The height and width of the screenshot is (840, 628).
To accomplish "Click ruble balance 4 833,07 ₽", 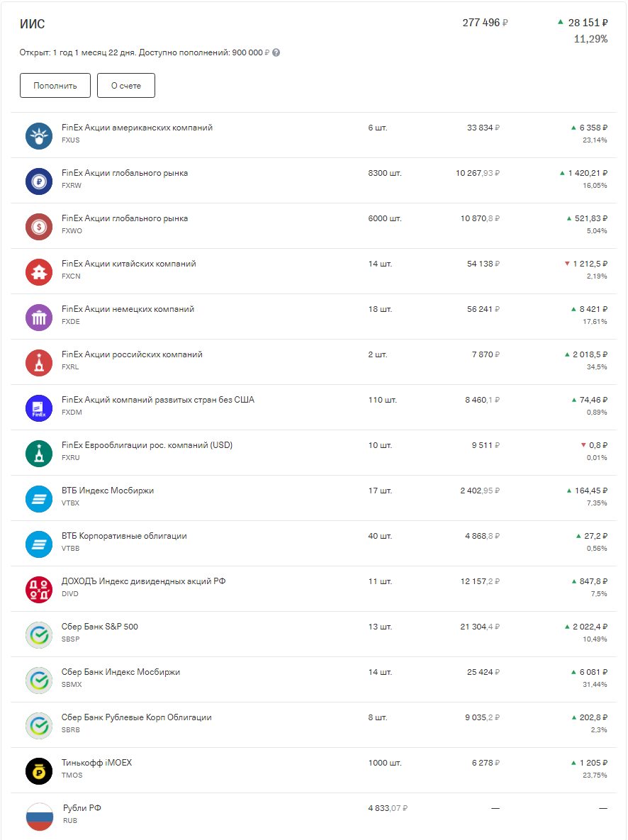I will click(388, 808).
